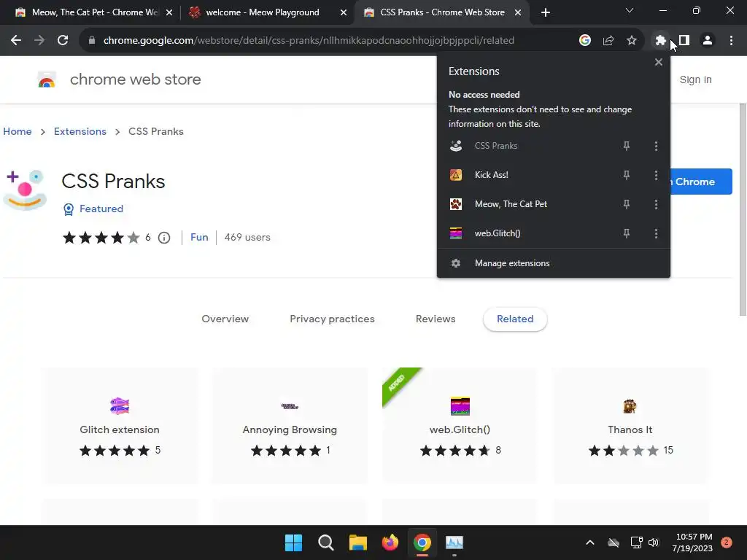This screenshot has height=560, width=747.
Task: Click the CSS Pranks clown icon in Extensions list
Action: pos(456,146)
